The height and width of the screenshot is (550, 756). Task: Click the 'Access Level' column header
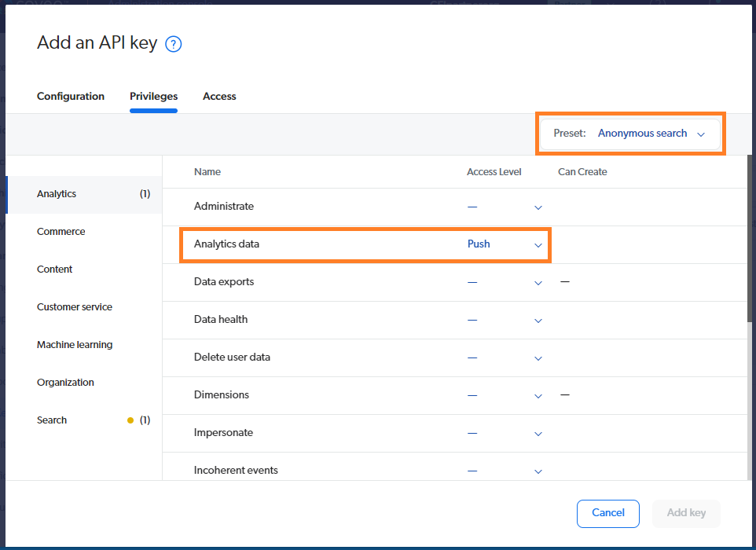[x=494, y=172]
